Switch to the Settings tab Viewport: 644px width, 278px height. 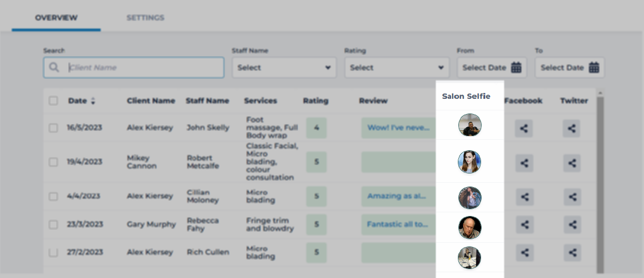pos(145,17)
